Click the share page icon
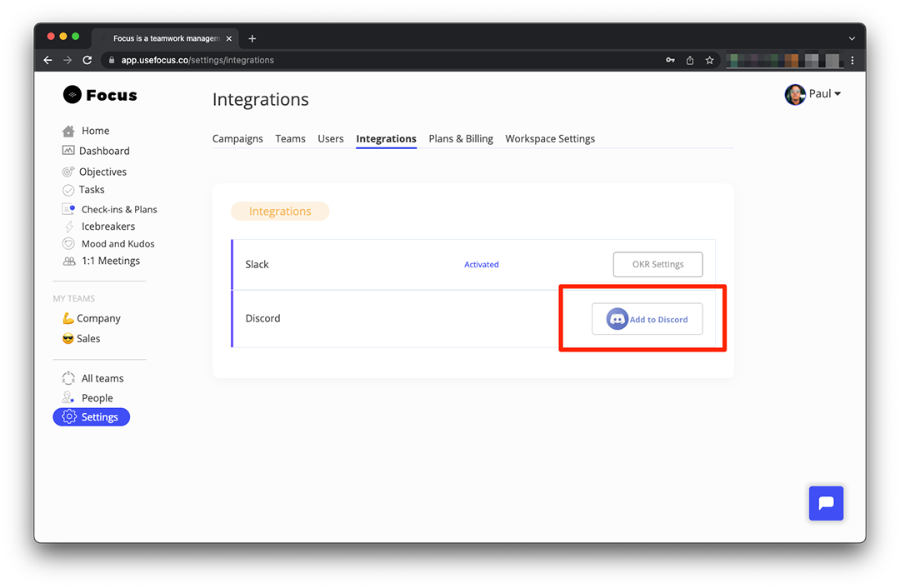Viewport: 900px width, 588px height. point(690,60)
